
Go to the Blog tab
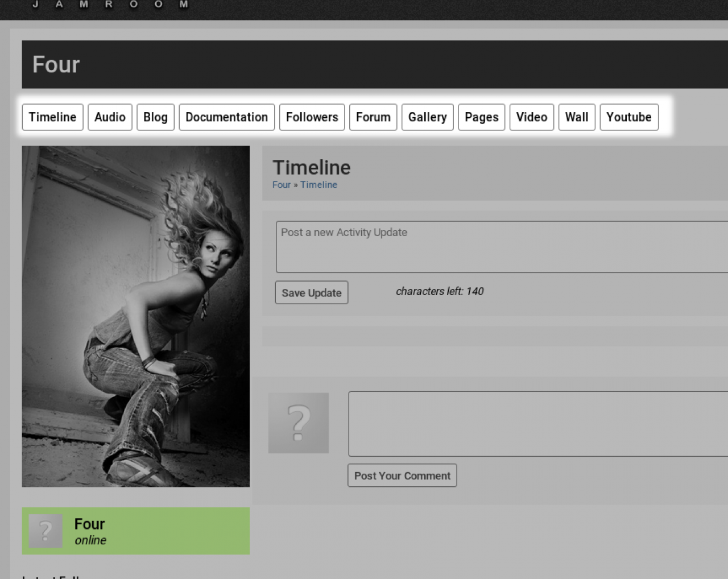coord(155,117)
